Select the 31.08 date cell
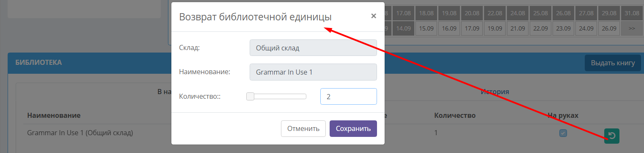The width and height of the screenshot is (644, 153). pyautogui.click(x=632, y=13)
